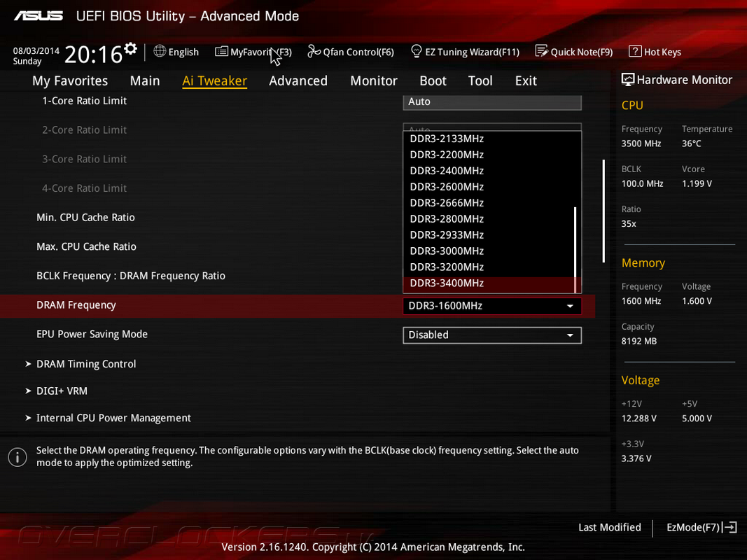Click CPU frequency value 3500 MHz
The width and height of the screenshot is (747, 560).
point(641,143)
